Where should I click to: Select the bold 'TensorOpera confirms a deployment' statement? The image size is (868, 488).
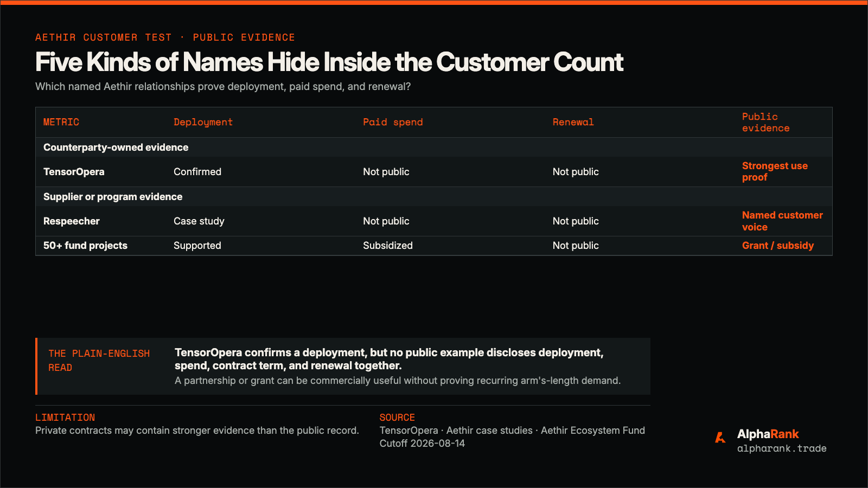[x=389, y=359]
